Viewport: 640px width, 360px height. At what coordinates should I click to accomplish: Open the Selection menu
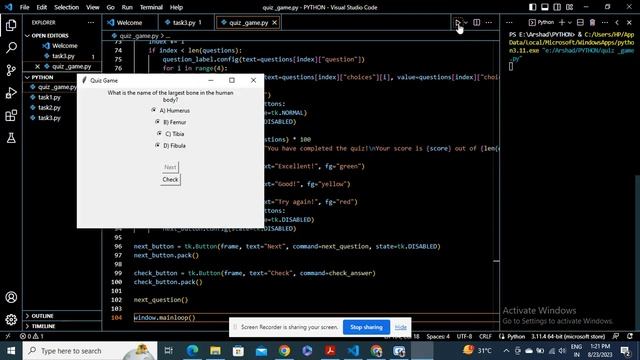[x=67, y=7]
